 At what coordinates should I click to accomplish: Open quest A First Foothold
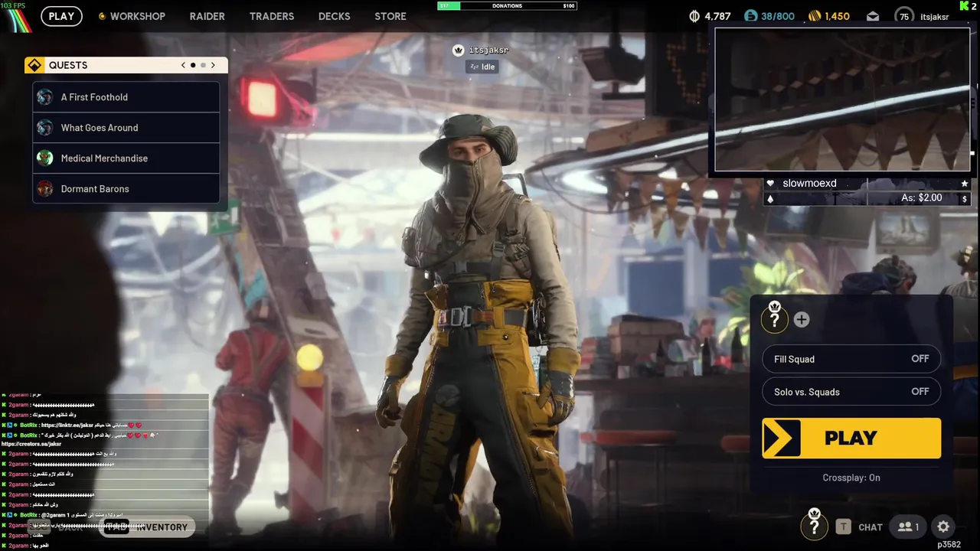point(126,97)
